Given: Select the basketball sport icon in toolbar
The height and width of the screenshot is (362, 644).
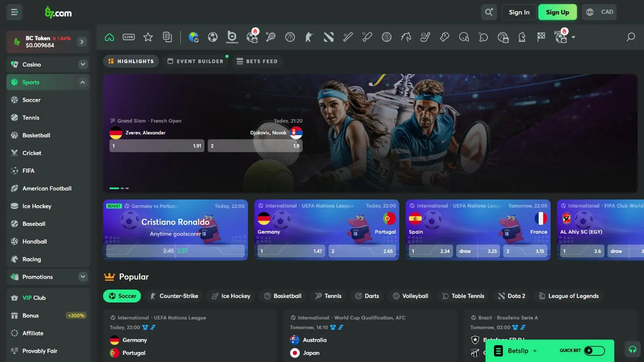Looking at the screenshot, I should [290, 37].
